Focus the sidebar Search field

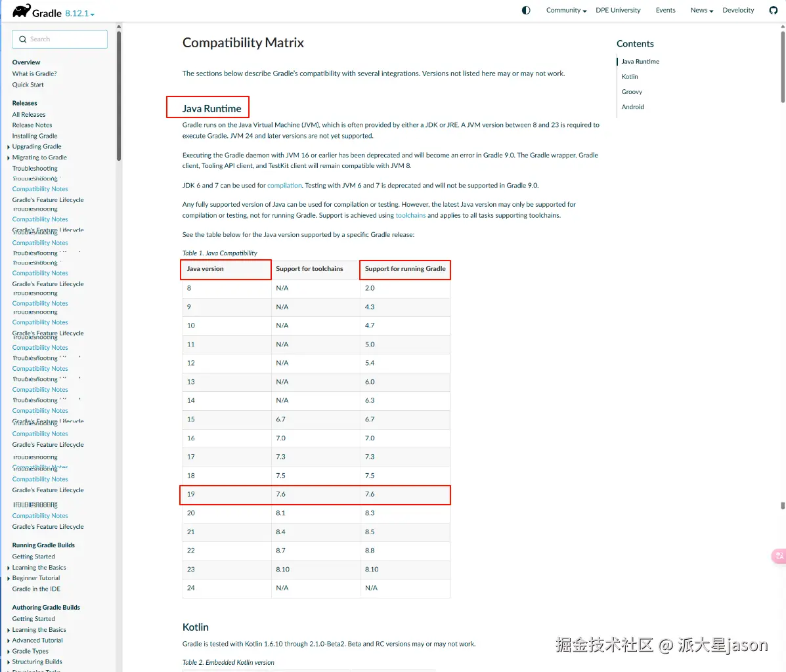pyautogui.click(x=60, y=39)
